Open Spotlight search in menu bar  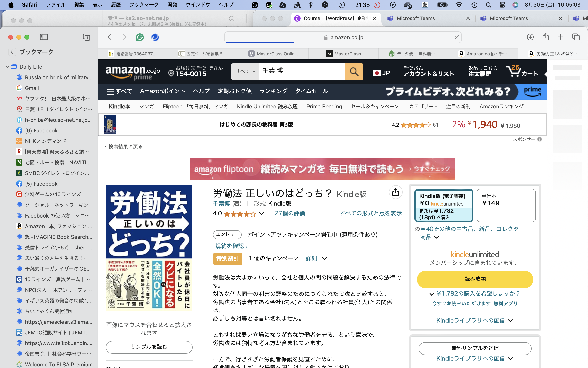pos(488,5)
